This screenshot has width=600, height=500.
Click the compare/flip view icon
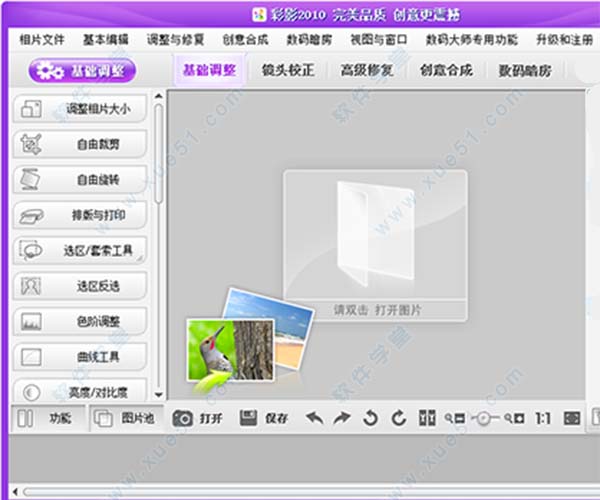[x=427, y=418]
